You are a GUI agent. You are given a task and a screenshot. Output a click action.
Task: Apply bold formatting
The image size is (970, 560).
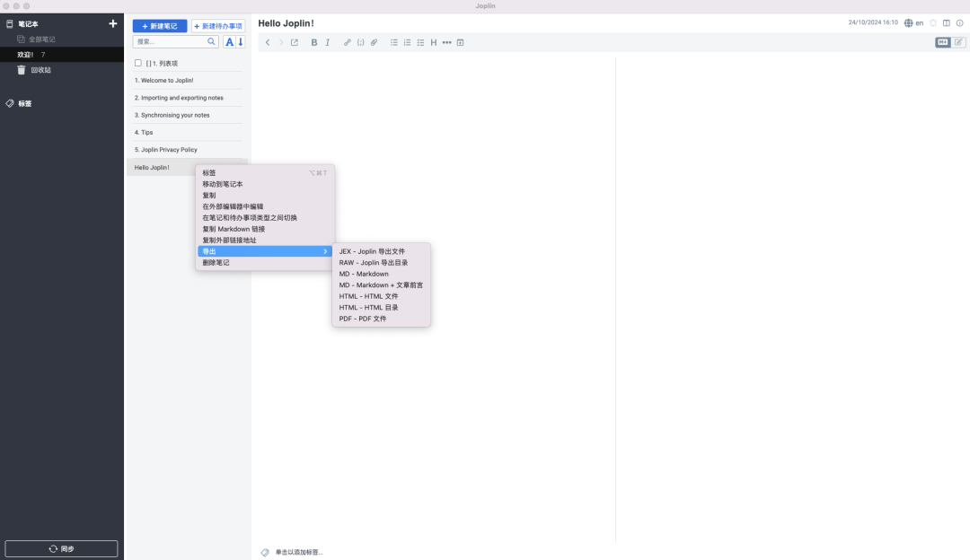click(x=314, y=43)
